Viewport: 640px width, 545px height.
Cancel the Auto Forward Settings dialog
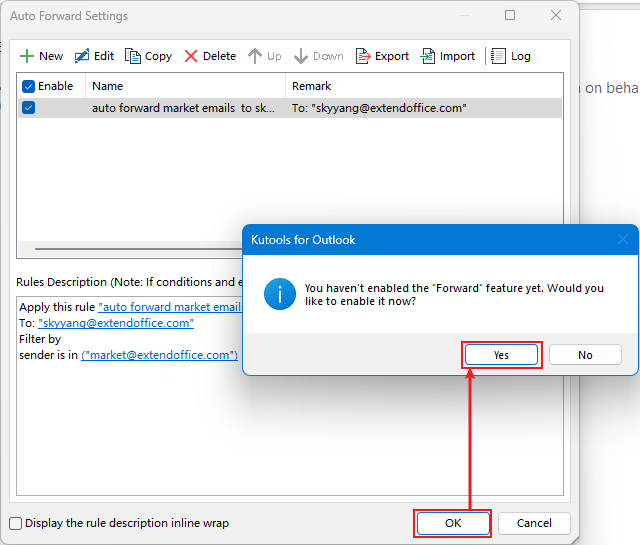(533, 523)
